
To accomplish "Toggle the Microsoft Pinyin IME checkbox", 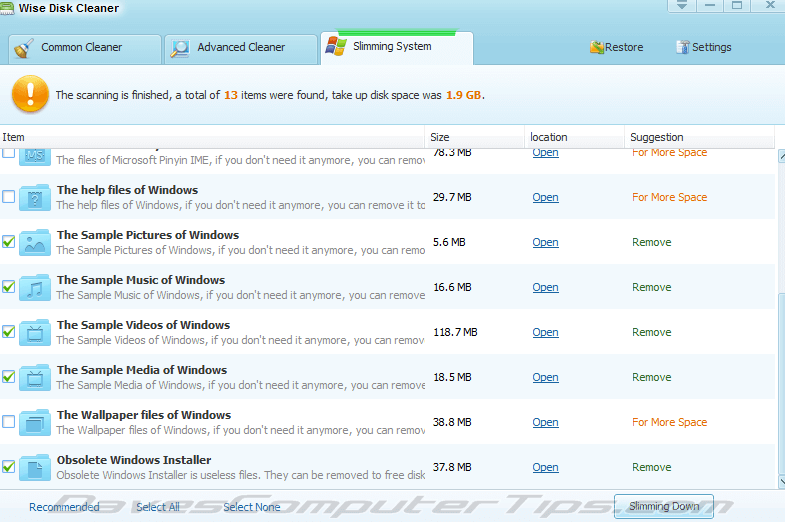I will pyautogui.click(x=9, y=153).
